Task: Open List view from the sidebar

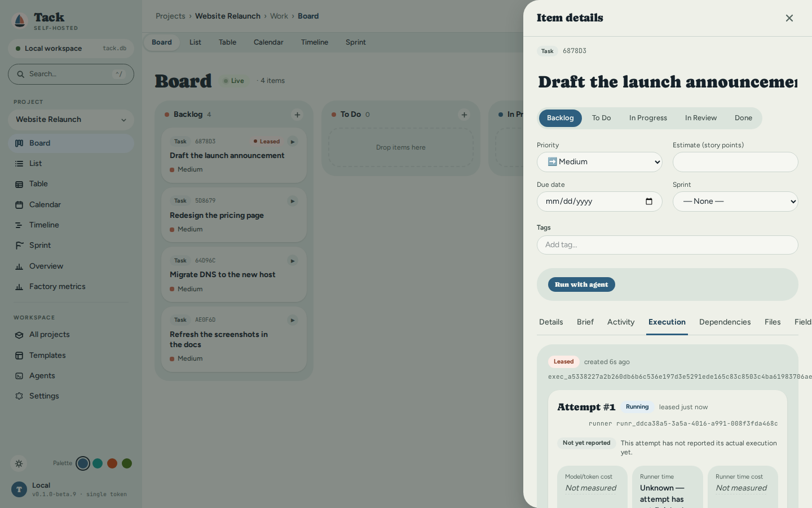Action: tap(71, 164)
